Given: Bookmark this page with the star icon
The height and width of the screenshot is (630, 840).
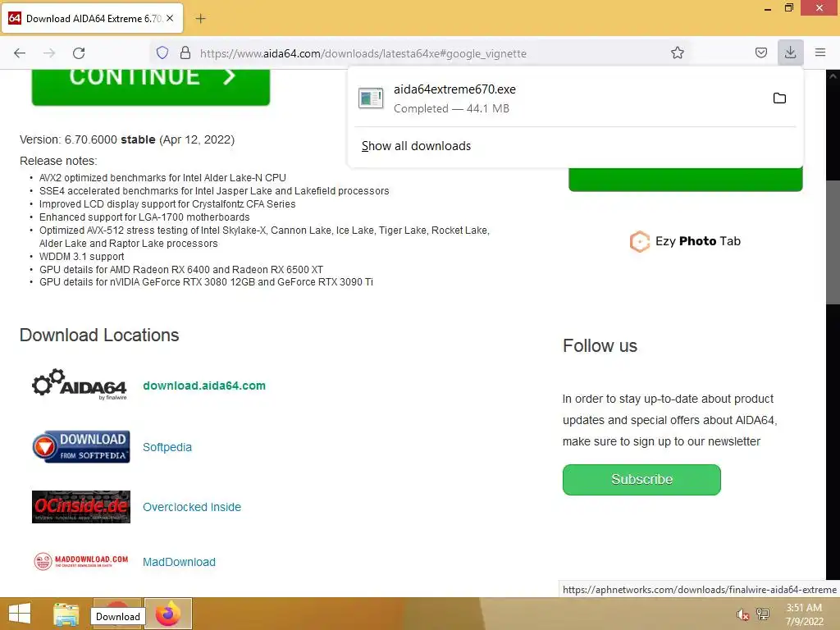Looking at the screenshot, I should tap(677, 52).
